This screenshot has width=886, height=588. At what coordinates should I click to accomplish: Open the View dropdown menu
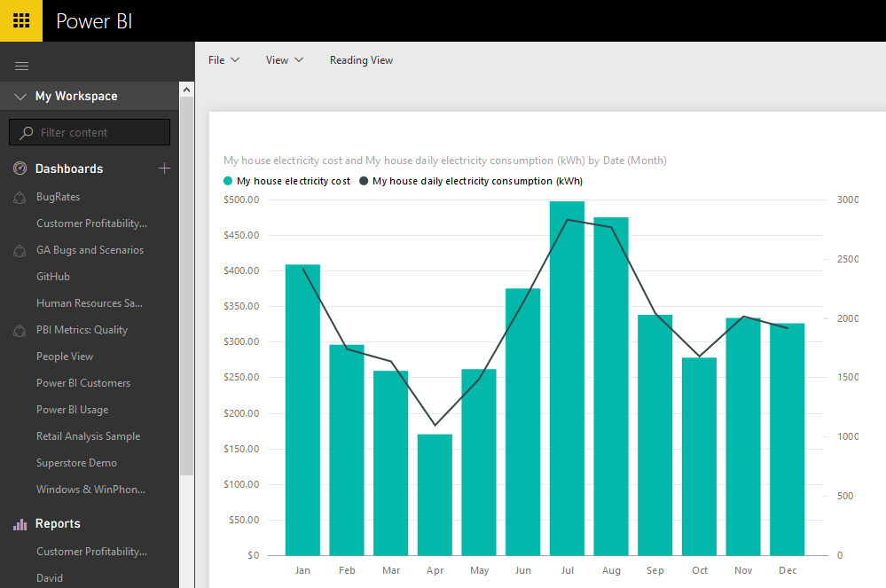(283, 59)
